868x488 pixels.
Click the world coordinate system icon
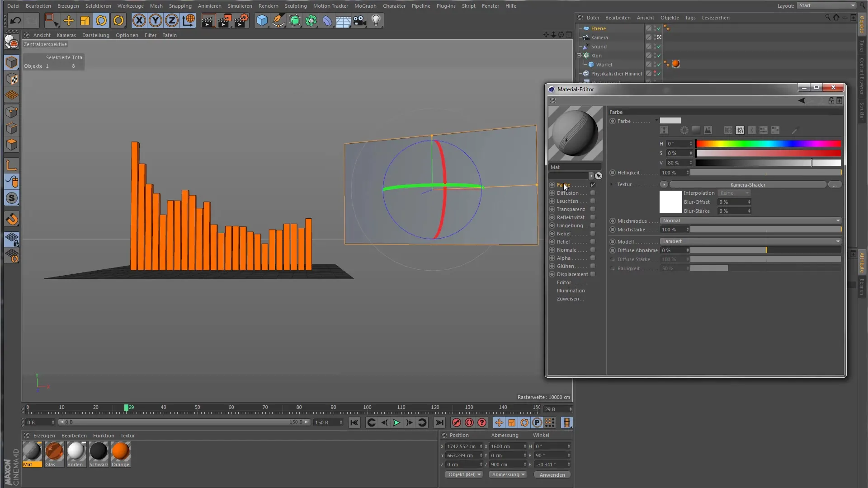click(x=189, y=20)
